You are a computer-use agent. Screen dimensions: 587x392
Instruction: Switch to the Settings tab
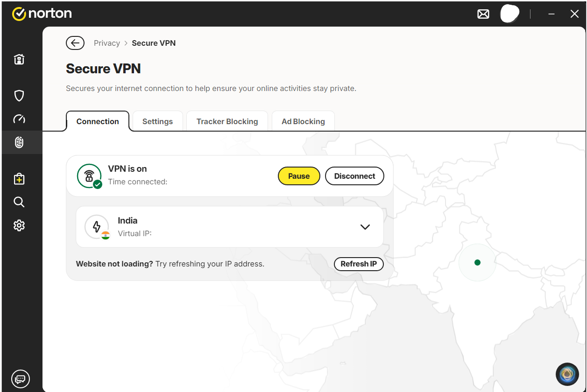pos(157,121)
